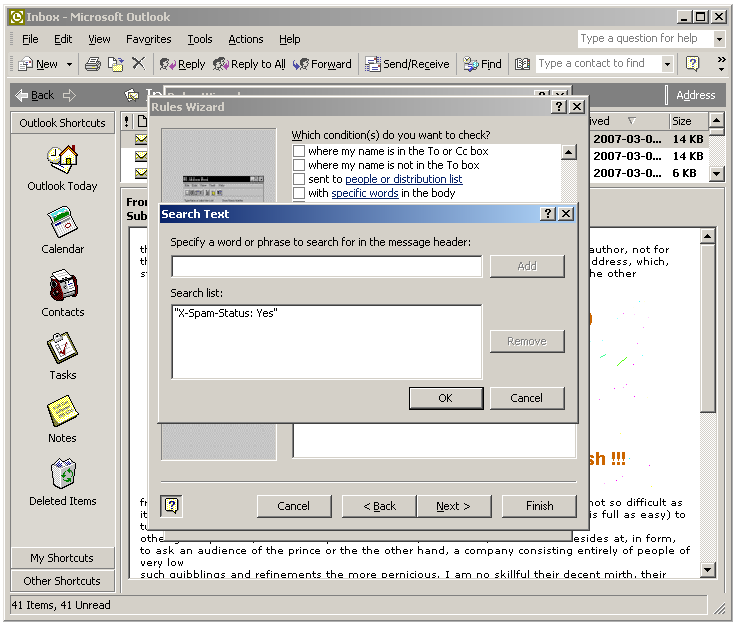
Task: Click message list scroll-down arrow
Action: [x=716, y=173]
